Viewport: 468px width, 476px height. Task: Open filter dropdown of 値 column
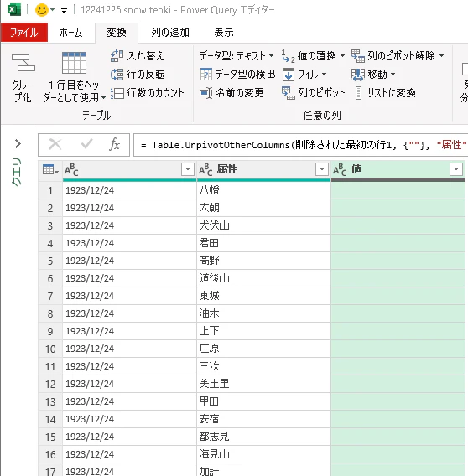456,169
